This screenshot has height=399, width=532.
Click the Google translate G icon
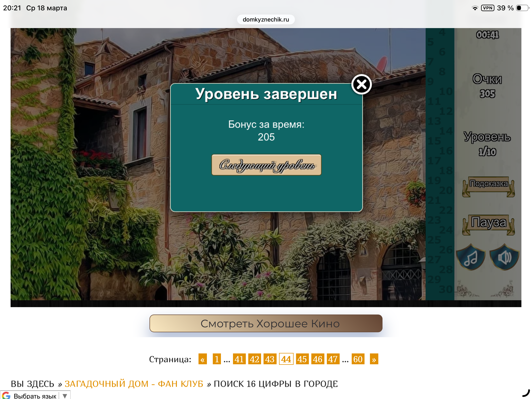tap(6, 395)
